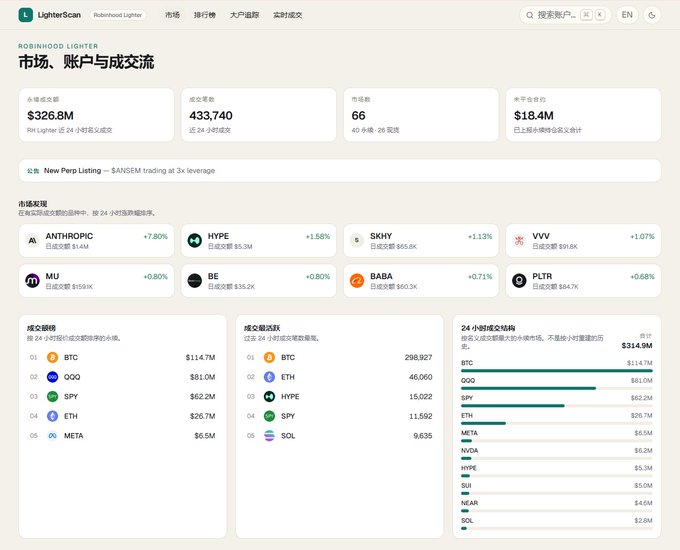This screenshot has width=680, height=550.
Task: Open the New Perp Listing announcement
Action: pos(340,170)
